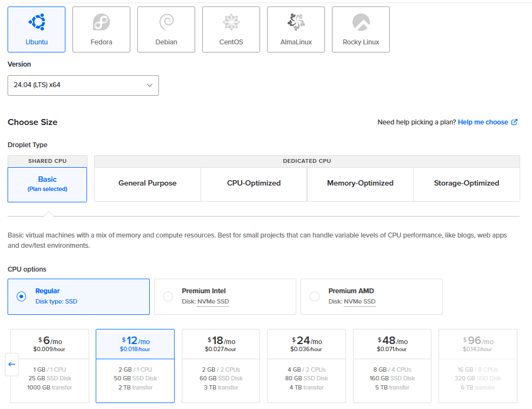The width and height of the screenshot is (532, 409).
Task: Select the Basic shared CPU plan
Action: tap(47, 184)
